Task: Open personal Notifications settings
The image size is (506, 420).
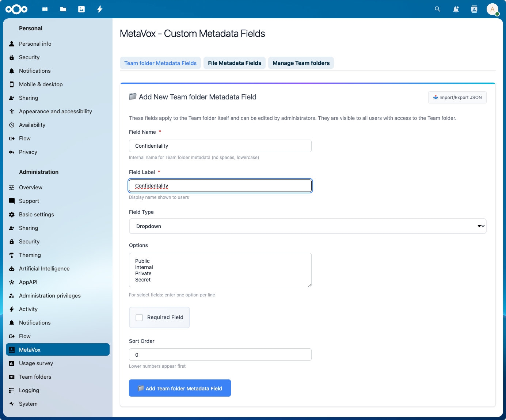Action: coord(58,71)
